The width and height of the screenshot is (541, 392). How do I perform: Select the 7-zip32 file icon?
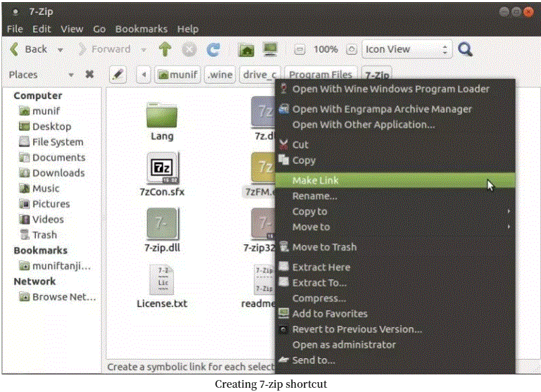(263, 224)
